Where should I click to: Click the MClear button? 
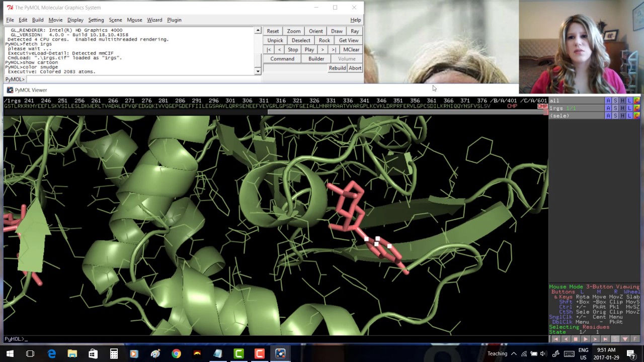(x=351, y=50)
